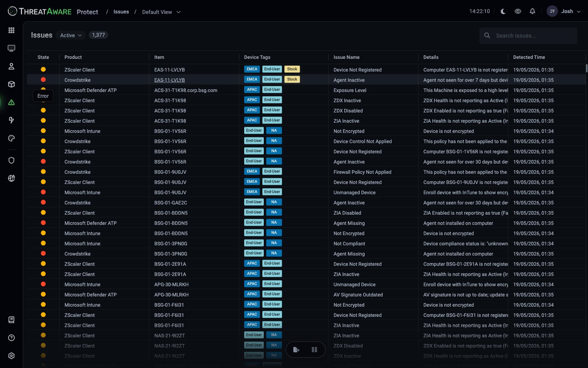The image size is (588, 368).
Task: Go to Protect in the breadcrumb
Action: tap(87, 12)
